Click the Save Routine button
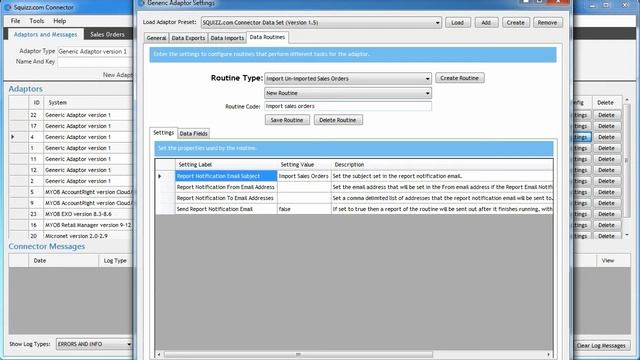Viewport: 640px width, 360px height. (x=287, y=120)
